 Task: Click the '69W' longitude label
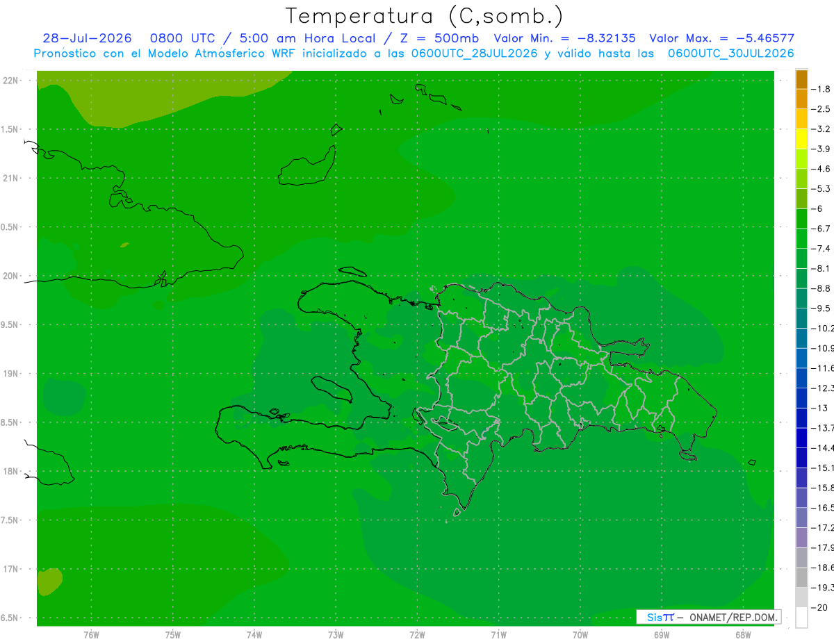coord(662,635)
